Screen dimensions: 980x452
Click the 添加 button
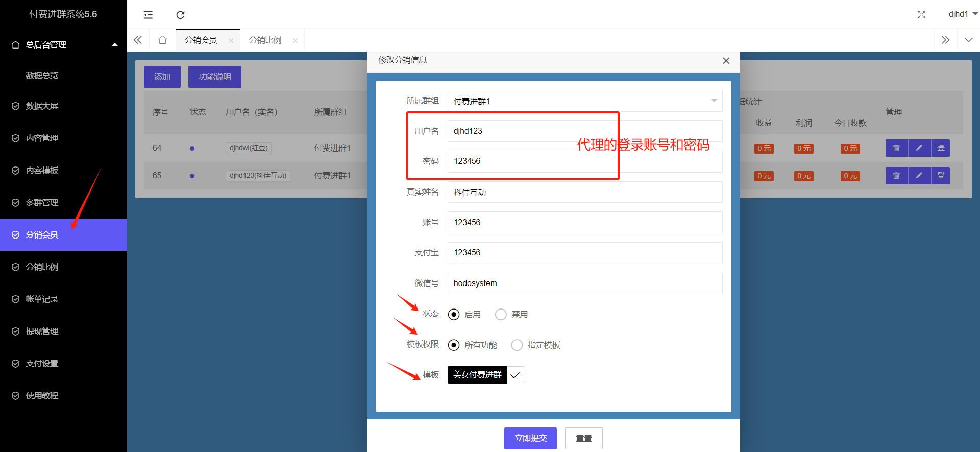pyautogui.click(x=162, y=77)
